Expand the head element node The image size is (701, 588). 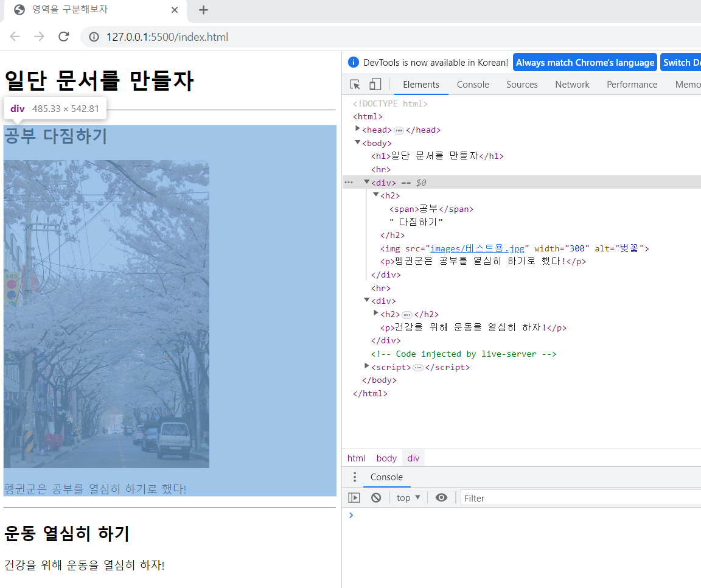coord(358,129)
